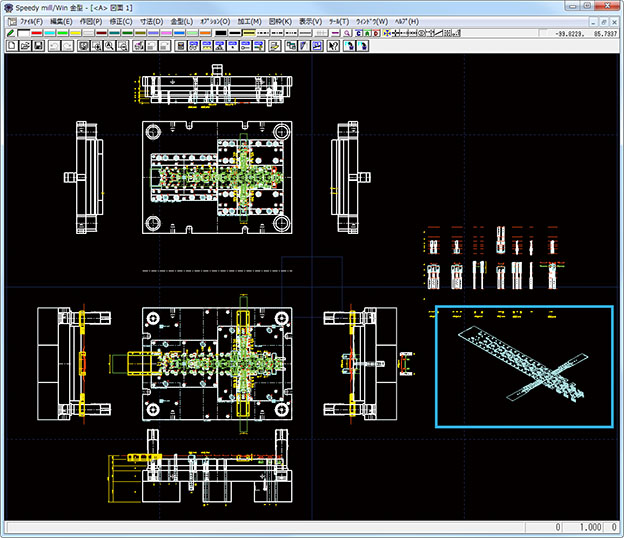Click the Open file folder icon
The height and width of the screenshot is (538, 624).
click(22, 46)
